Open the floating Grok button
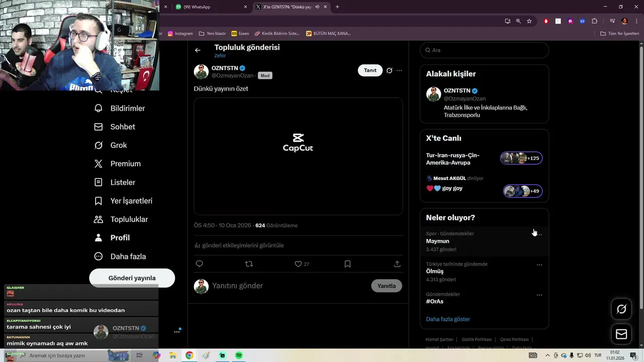This screenshot has height=362, width=644. pyautogui.click(x=621, y=309)
